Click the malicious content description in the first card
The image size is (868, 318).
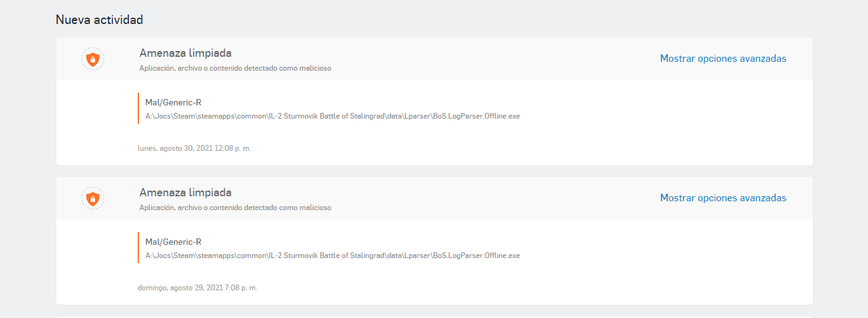pyautogui.click(x=235, y=68)
